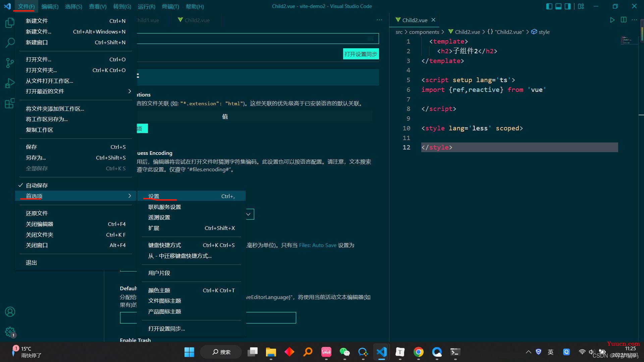Open Windows Start button on taskbar
The width and height of the screenshot is (644, 362).
coord(189,352)
